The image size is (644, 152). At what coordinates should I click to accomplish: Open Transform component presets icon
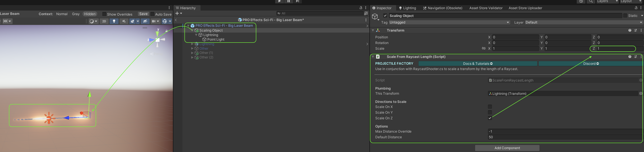coord(635,30)
